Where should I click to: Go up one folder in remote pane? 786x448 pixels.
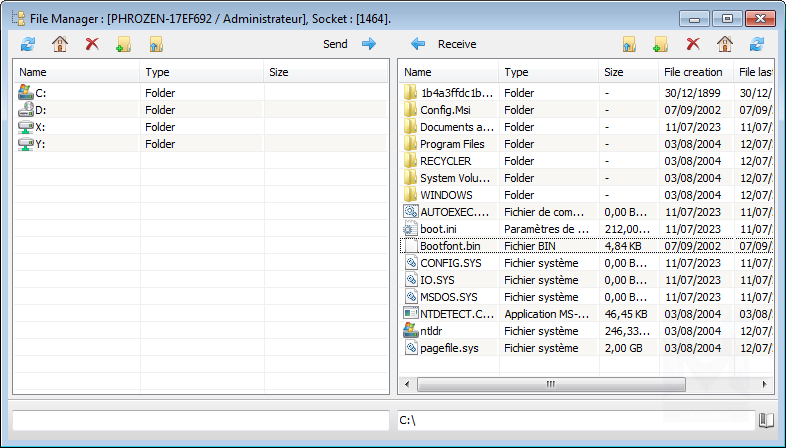point(628,44)
